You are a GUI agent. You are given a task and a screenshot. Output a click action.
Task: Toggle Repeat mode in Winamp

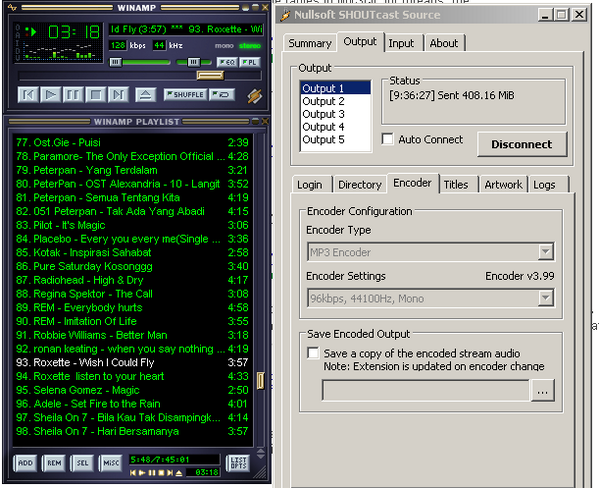point(222,94)
